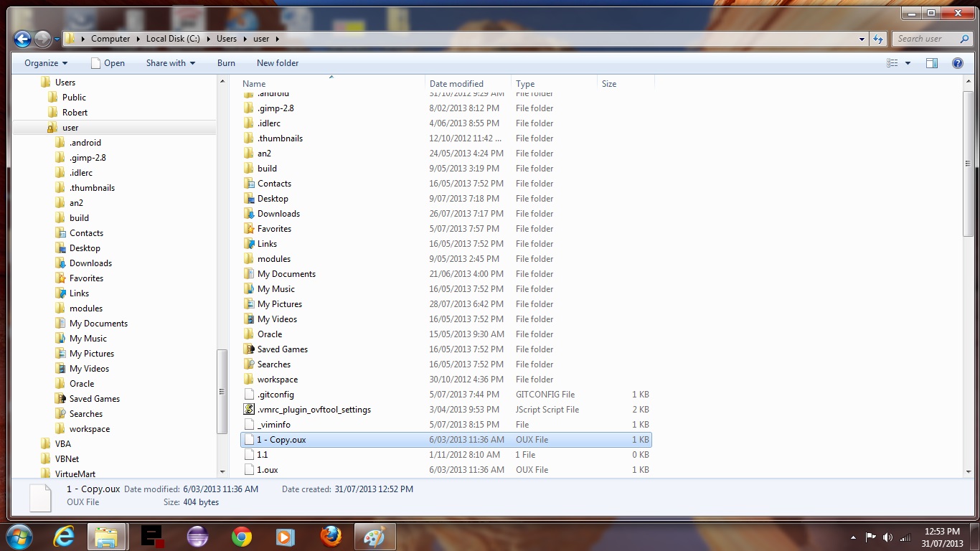The height and width of the screenshot is (551, 980).
Task: Click the refresh button beside address bar
Action: tap(879, 39)
